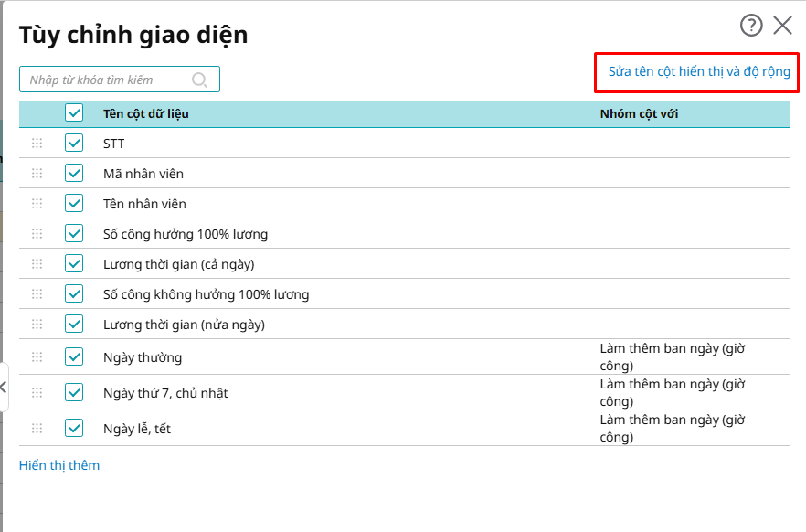The width and height of the screenshot is (806, 532).
Task: Toggle the select-all checkbox in header
Action: click(74, 113)
